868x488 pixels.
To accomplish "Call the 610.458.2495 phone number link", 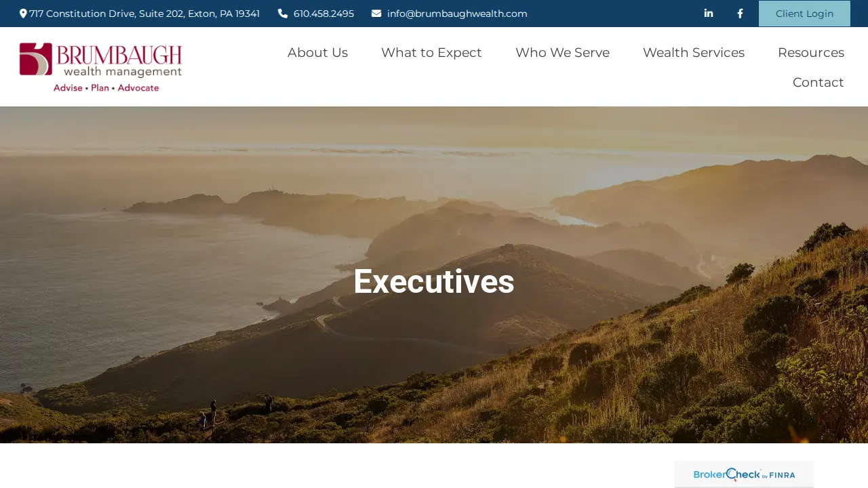I will 323,14.
